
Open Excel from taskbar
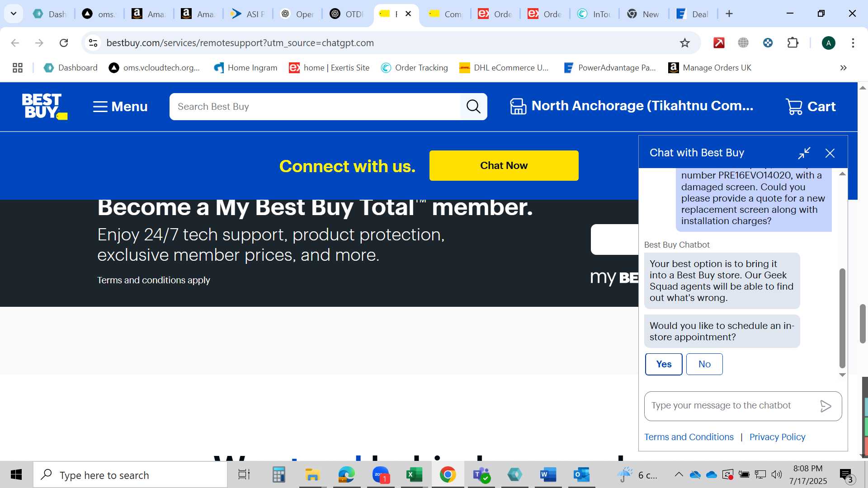pyautogui.click(x=414, y=475)
